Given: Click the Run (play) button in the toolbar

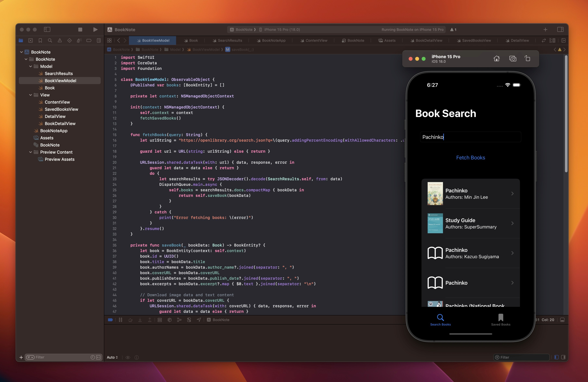Looking at the screenshot, I should pos(95,29).
